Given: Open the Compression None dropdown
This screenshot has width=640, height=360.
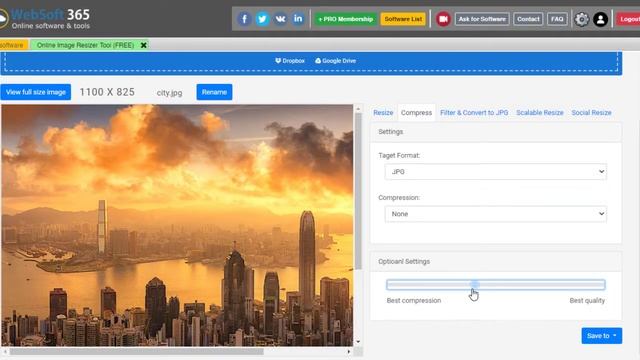Looking at the screenshot, I should tap(496, 214).
